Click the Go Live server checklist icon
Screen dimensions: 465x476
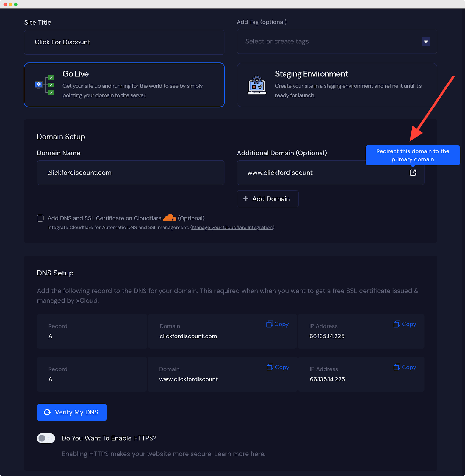coord(44,85)
